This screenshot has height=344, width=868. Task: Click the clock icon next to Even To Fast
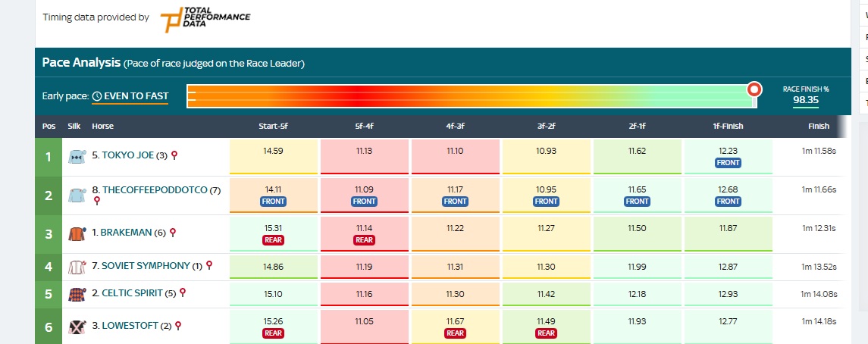click(x=97, y=96)
